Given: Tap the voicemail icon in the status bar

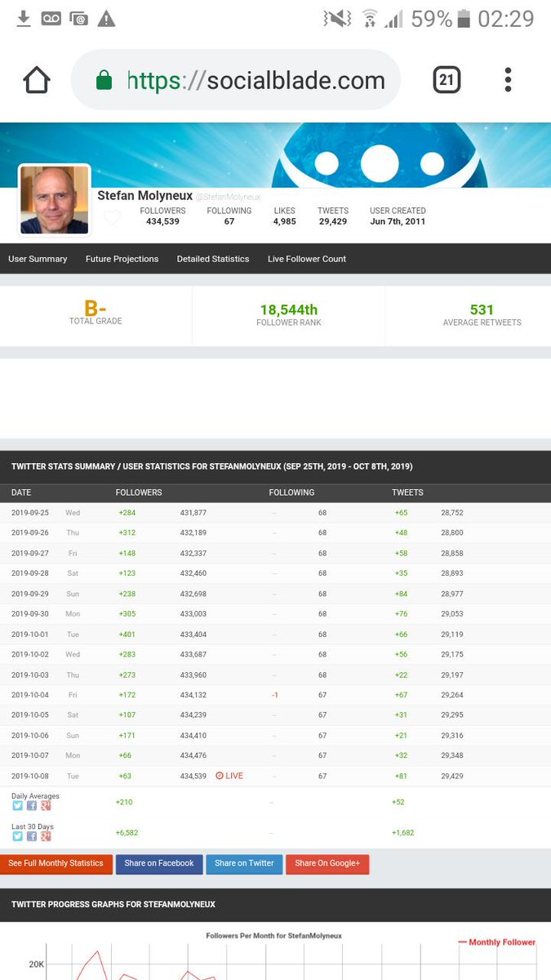Looking at the screenshot, I should (x=51, y=18).
